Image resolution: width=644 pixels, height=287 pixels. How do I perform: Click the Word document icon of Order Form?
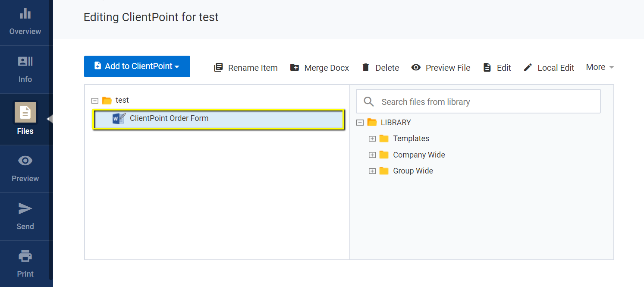119,118
